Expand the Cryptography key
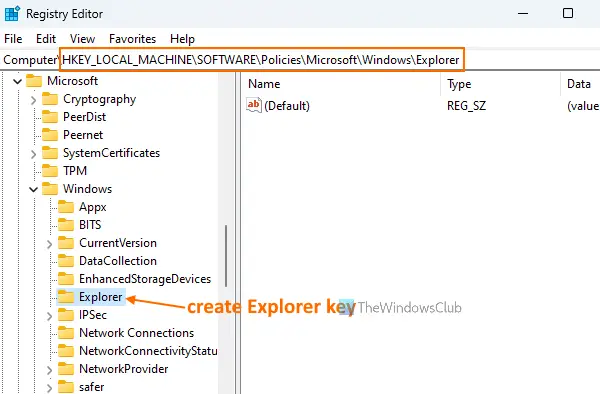This screenshot has width=600, height=394. point(33,100)
